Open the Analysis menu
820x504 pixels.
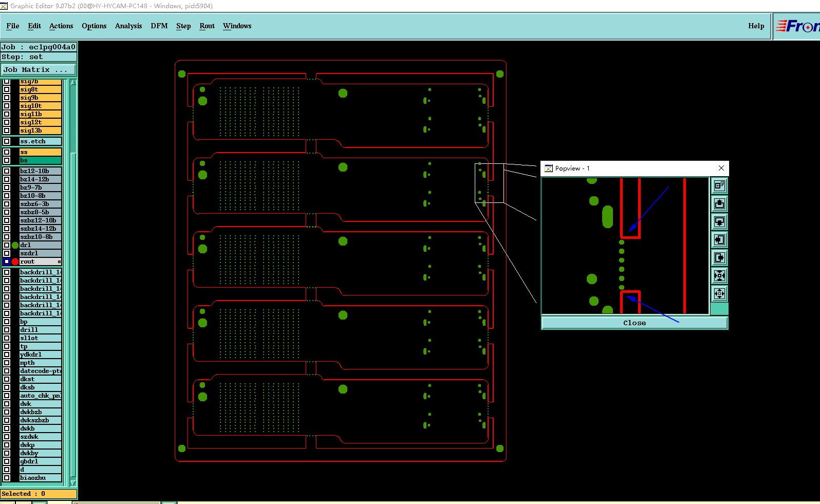coord(128,26)
